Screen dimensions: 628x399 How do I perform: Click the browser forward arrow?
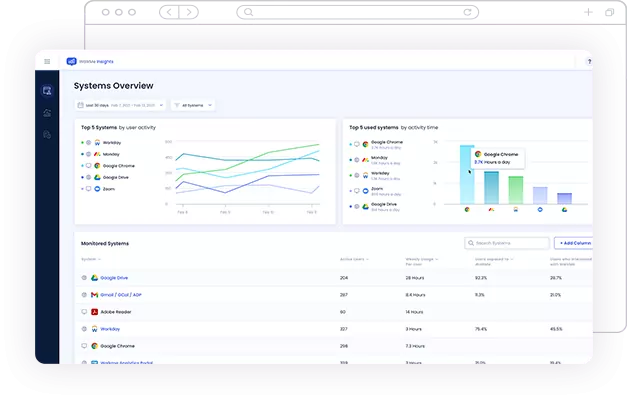(189, 12)
